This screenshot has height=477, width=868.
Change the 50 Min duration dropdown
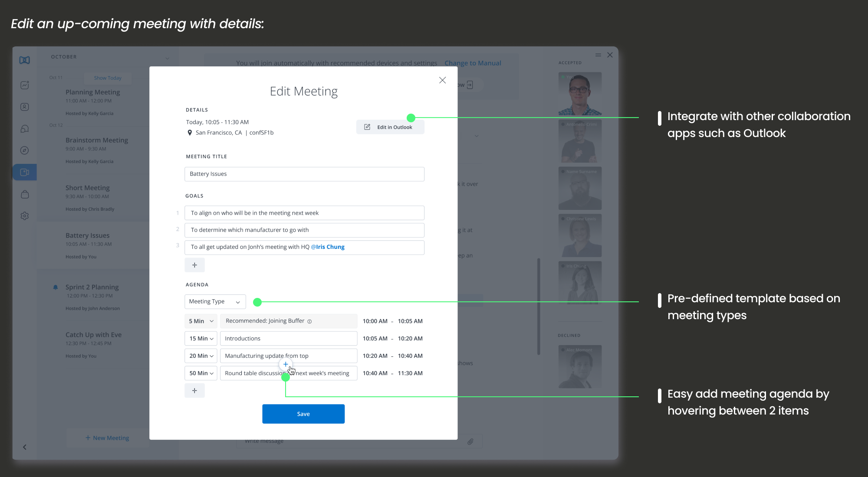coord(201,373)
